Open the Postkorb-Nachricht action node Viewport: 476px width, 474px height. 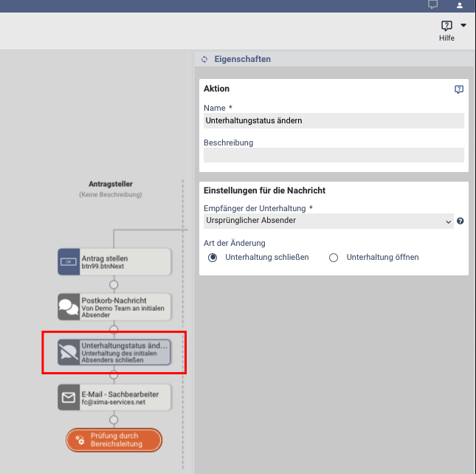point(114,306)
